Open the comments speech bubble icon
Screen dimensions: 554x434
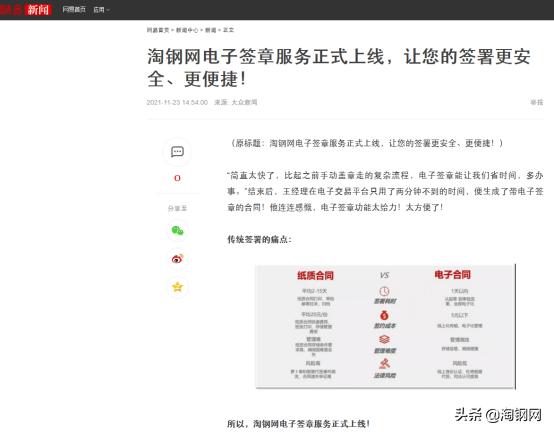point(177,152)
